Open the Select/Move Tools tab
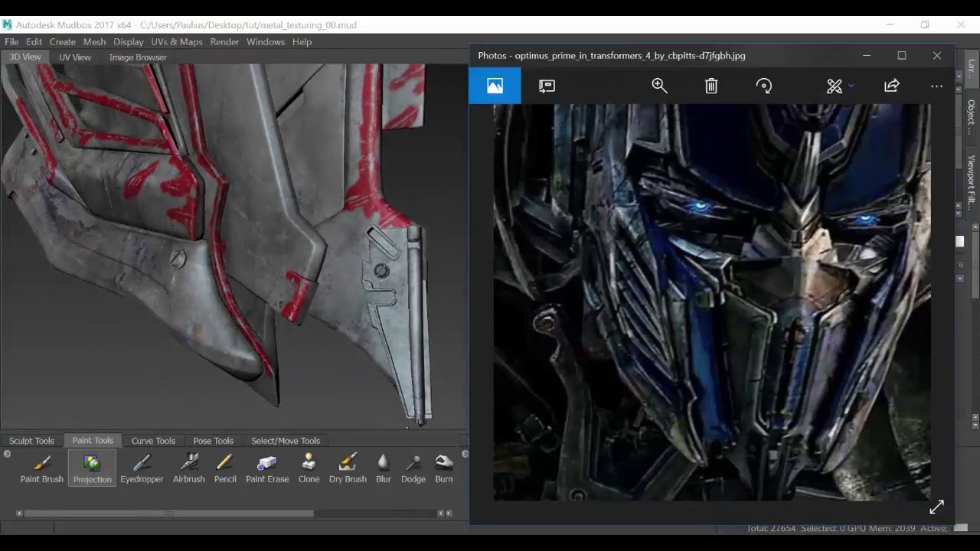This screenshot has width=980, height=551. [x=286, y=441]
